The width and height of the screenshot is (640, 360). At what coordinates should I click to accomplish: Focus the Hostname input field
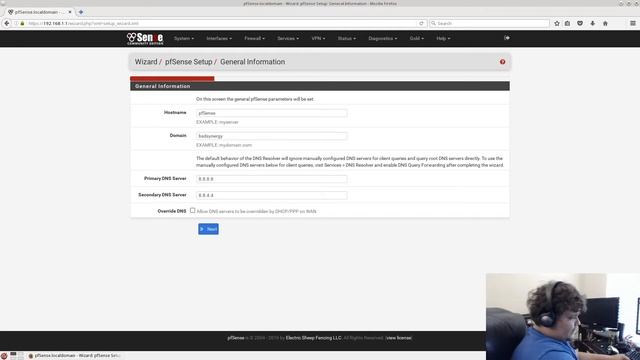click(271, 113)
